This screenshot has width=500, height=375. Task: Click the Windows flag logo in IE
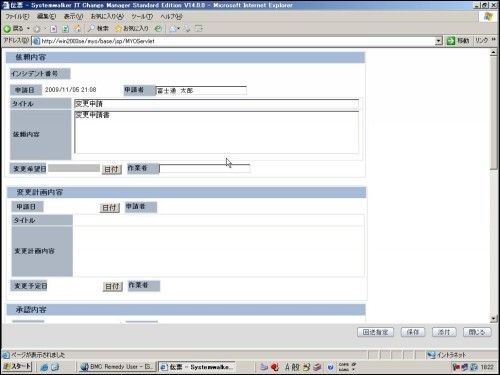(488, 16)
